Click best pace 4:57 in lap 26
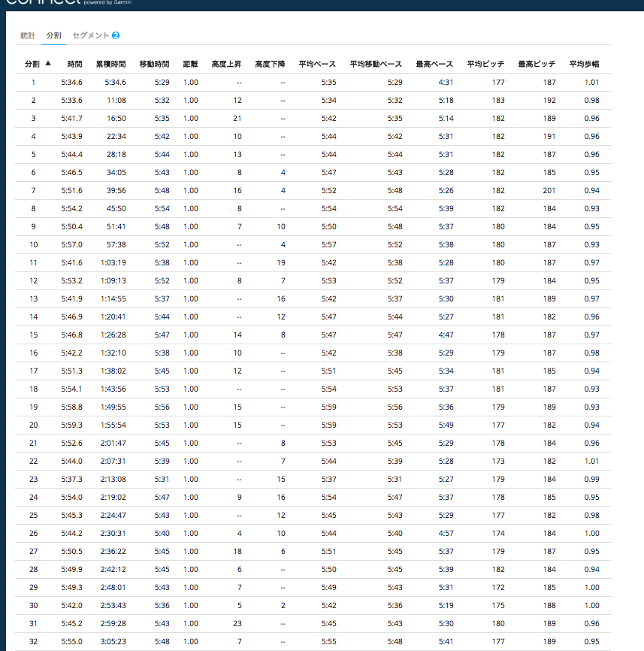644x651 pixels. (x=446, y=534)
